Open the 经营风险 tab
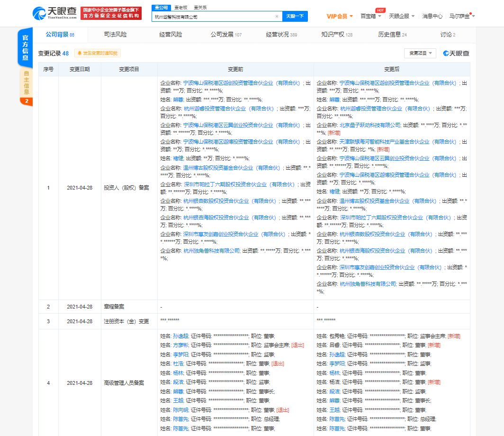 point(171,35)
